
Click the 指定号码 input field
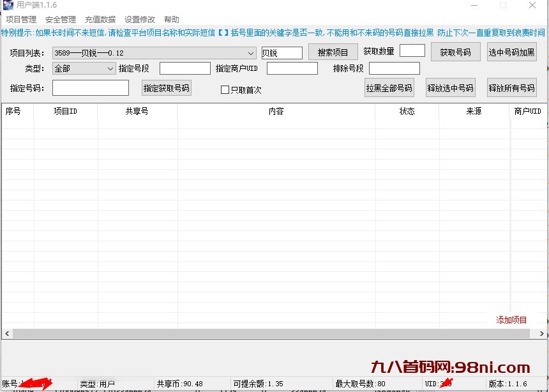point(90,87)
